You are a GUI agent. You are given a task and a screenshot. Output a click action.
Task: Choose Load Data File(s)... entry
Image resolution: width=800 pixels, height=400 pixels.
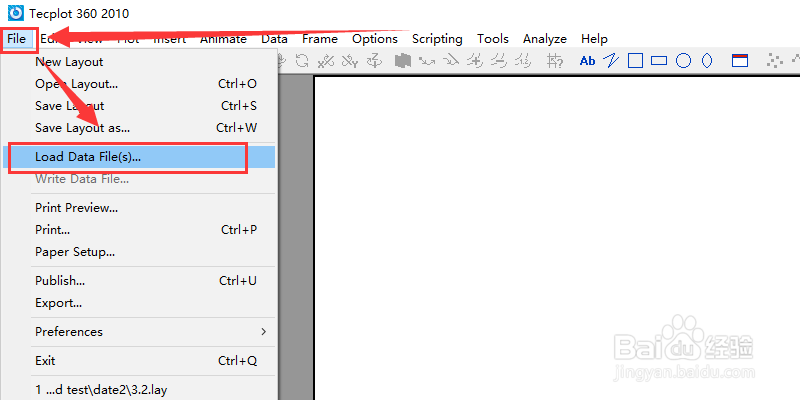pyautogui.click(x=139, y=157)
